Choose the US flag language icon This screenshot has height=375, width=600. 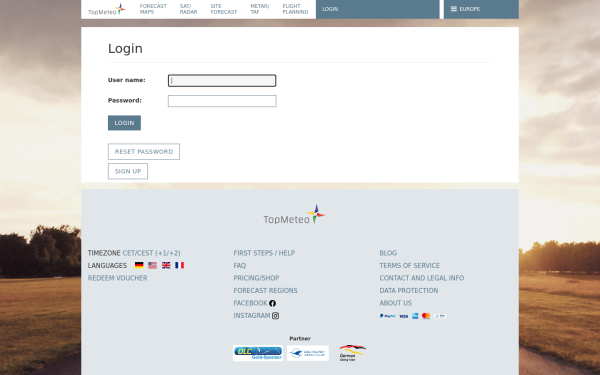coord(152,265)
